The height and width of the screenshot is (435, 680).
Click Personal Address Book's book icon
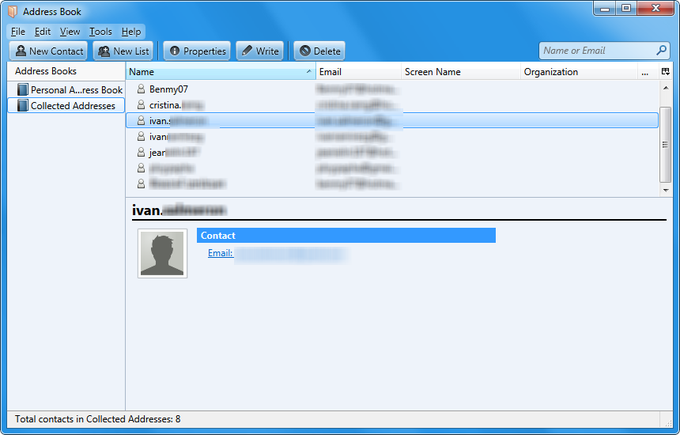23,90
